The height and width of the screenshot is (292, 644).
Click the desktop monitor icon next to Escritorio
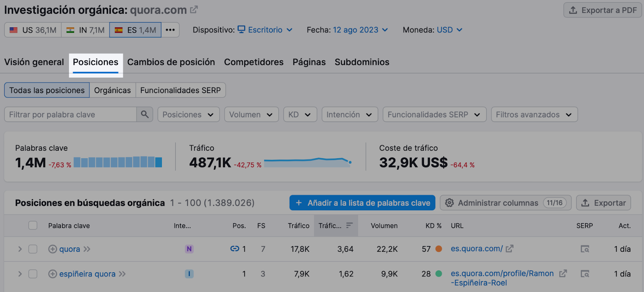click(242, 29)
